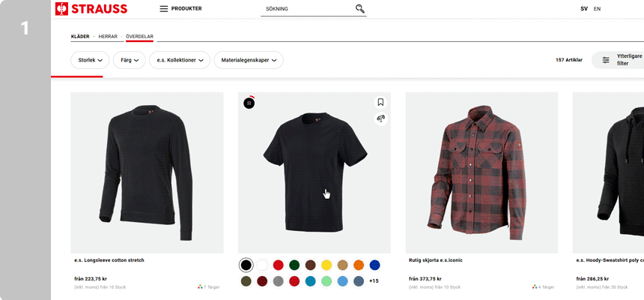Open the Materialegenskaper dropdown

click(x=249, y=60)
